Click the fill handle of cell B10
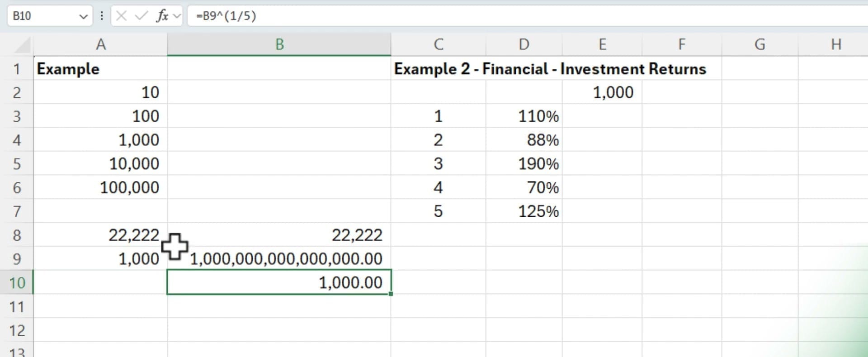The width and height of the screenshot is (868, 357). click(391, 294)
